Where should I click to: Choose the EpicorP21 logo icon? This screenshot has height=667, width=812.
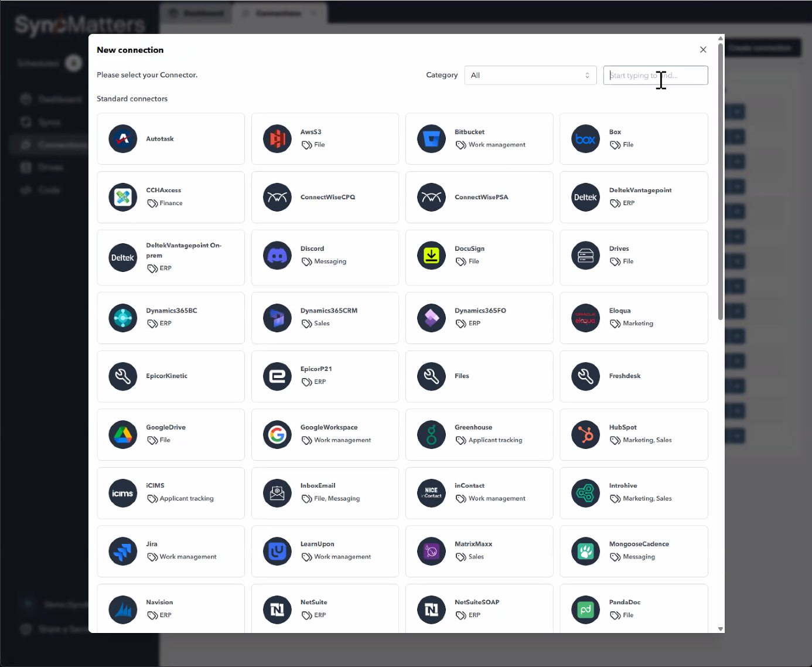click(x=277, y=376)
